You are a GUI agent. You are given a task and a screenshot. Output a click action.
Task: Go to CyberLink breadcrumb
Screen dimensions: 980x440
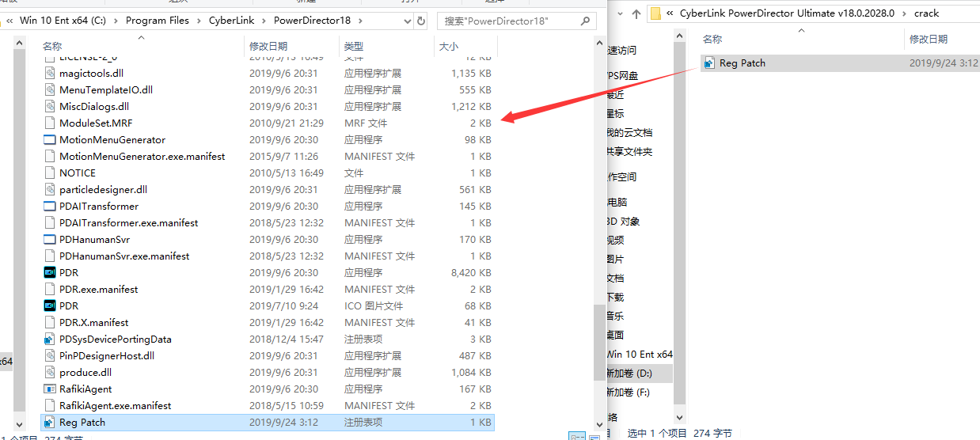(x=232, y=20)
